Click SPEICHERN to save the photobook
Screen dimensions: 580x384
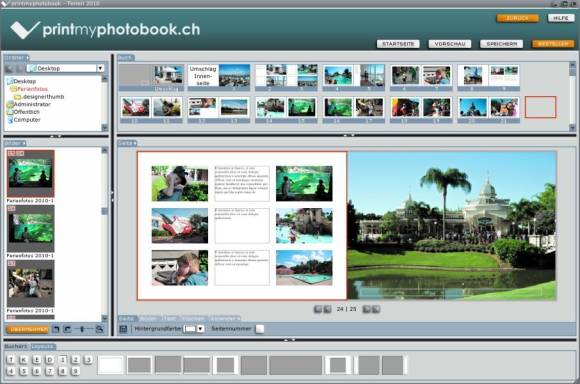tap(502, 44)
